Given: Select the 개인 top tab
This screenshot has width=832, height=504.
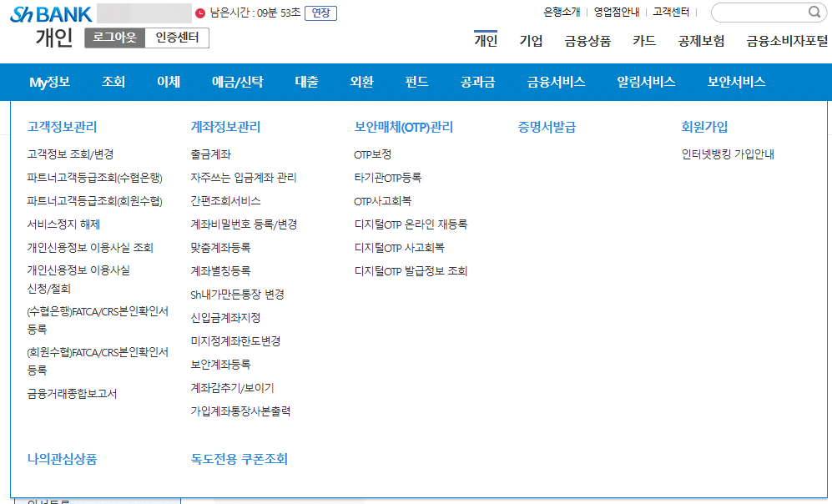Looking at the screenshot, I should 486,41.
